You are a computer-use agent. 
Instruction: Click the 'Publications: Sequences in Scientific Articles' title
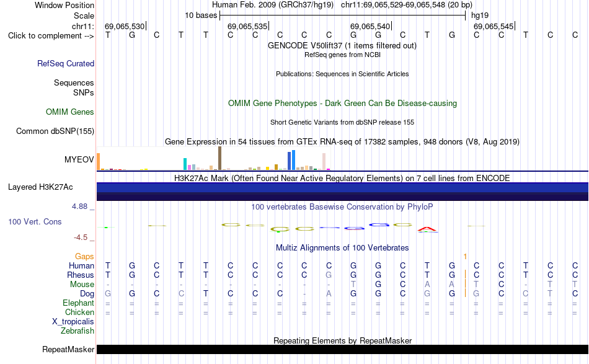[342, 74]
